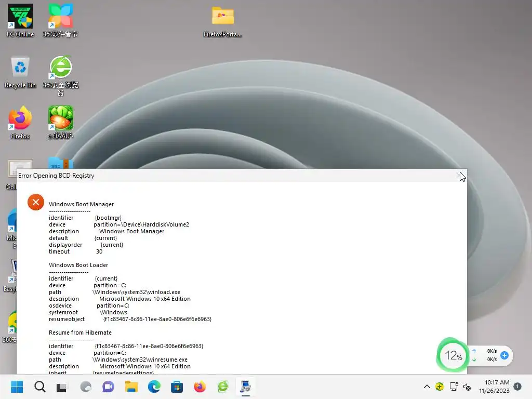Image resolution: width=532 pixels, height=399 pixels.
Task: Click '\Windows\system32\winresume.exe' path value
Action: (140, 360)
